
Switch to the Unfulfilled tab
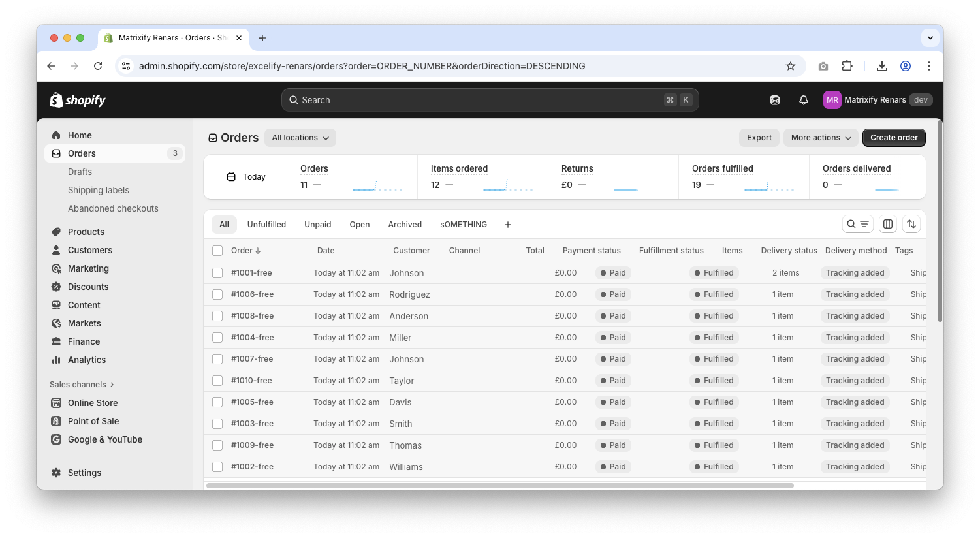[266, 225]
